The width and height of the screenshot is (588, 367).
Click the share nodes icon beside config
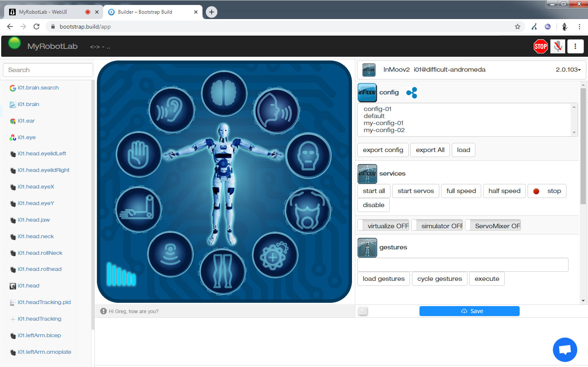click(412, 93)
